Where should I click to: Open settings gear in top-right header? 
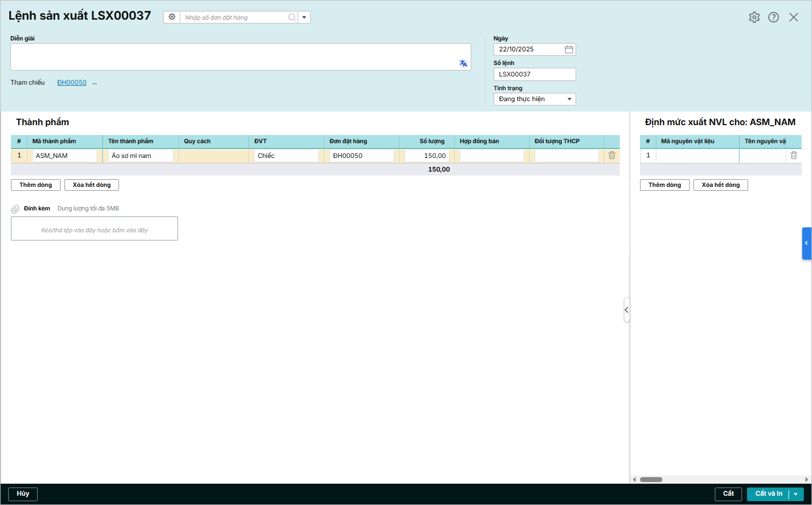tap(754, 17)
